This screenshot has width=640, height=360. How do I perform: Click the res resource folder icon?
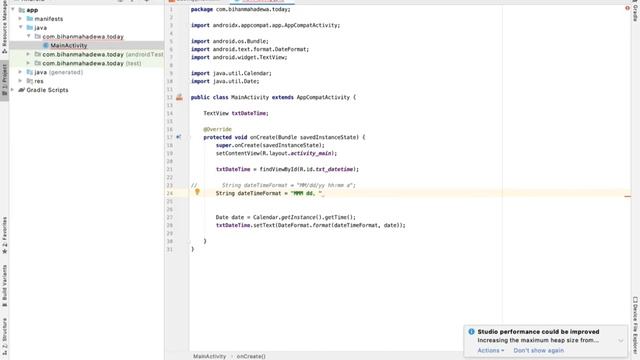tap(30, 81)
